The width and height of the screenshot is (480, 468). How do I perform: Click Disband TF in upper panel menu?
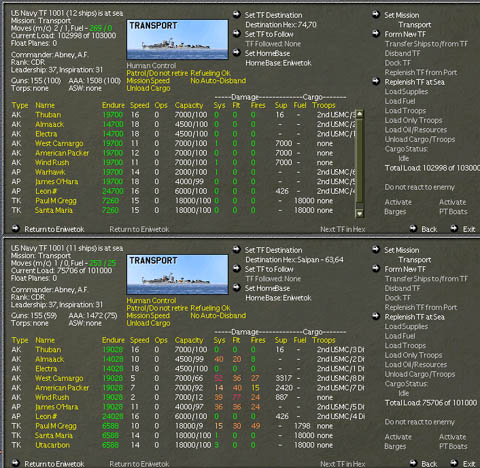[402, 53]
